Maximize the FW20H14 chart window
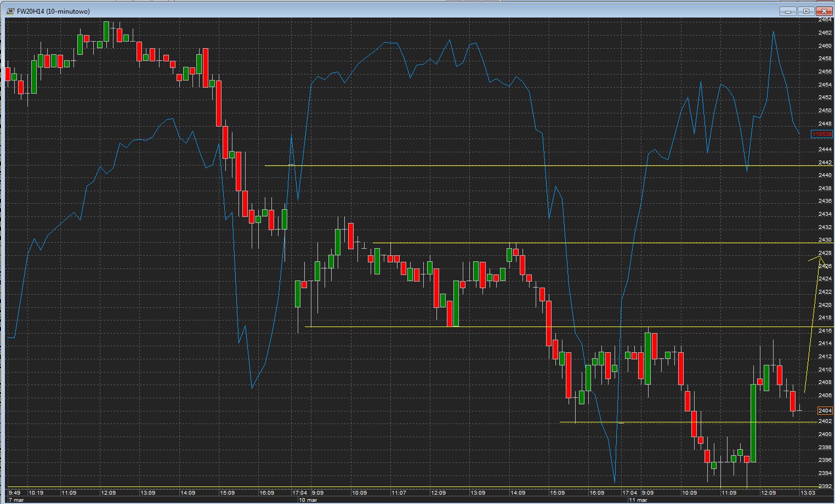 coord(806,11)
